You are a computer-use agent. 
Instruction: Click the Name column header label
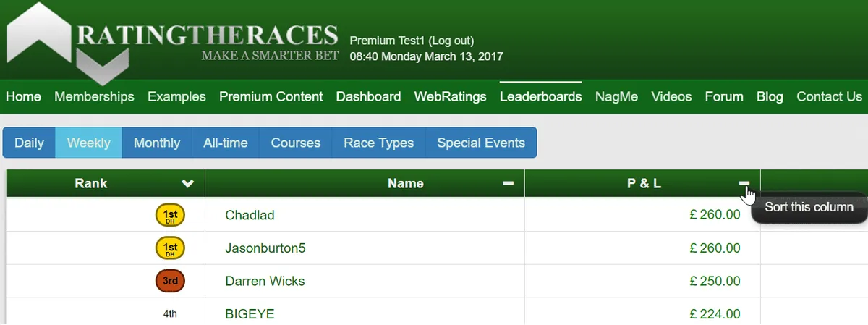click(406, 184)
